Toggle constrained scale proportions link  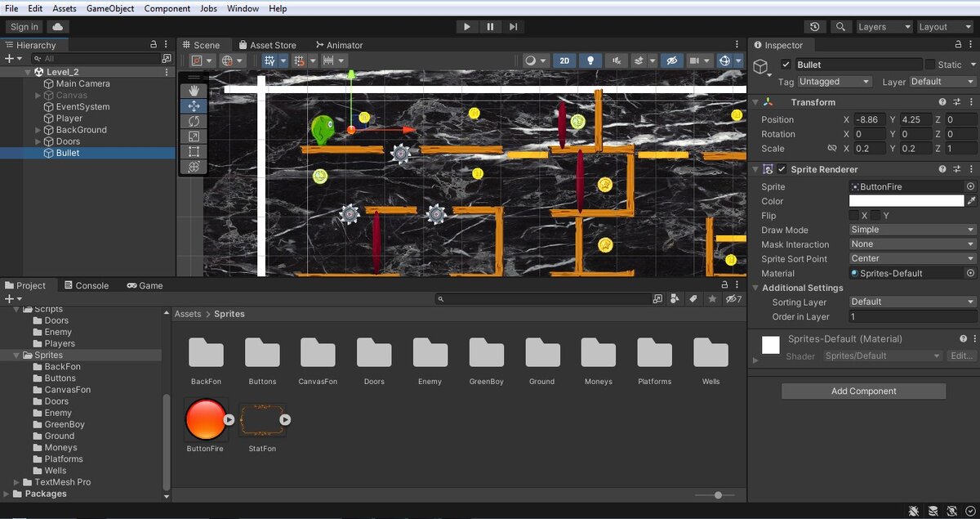point(832,149)
